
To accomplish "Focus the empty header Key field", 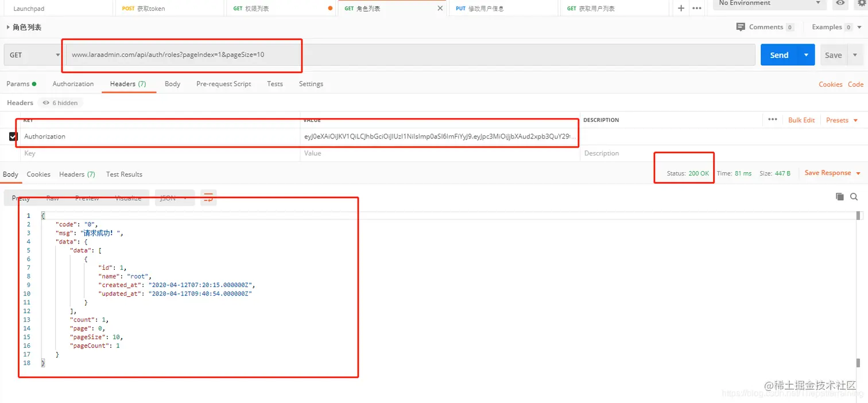I will coord(160,153).
